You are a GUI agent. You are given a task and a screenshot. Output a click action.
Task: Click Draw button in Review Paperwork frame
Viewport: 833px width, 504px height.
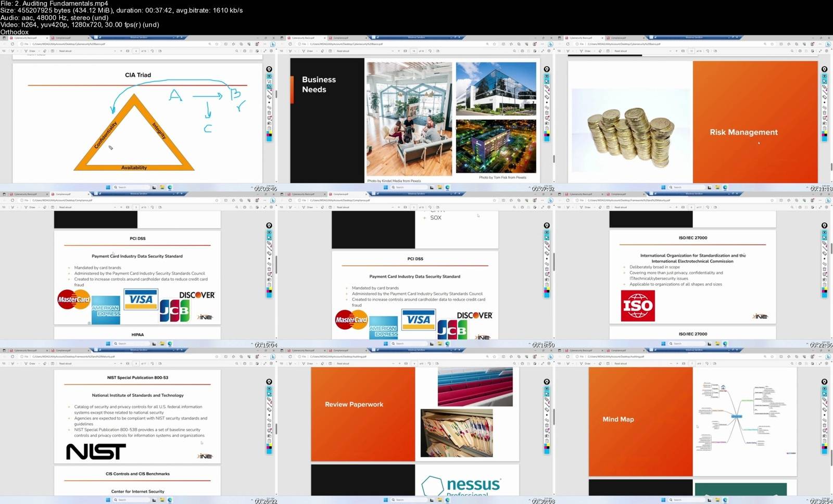coord(308,363)
